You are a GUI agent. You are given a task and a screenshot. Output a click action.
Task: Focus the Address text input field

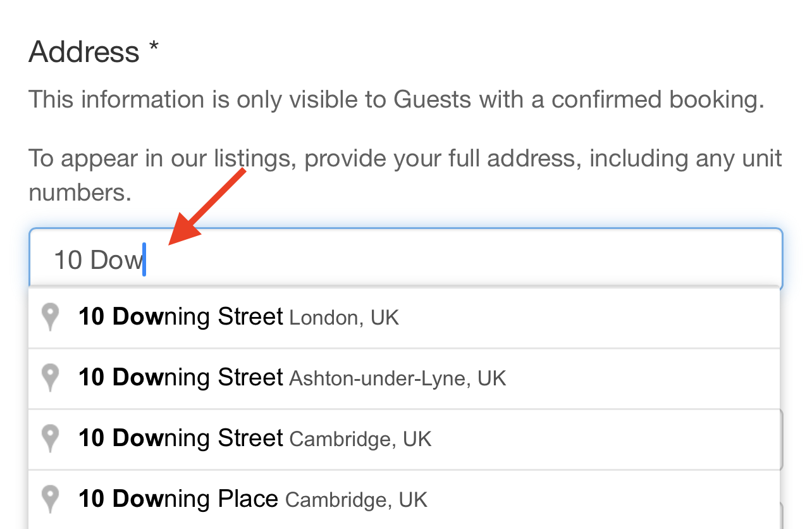[x=406, y=259]
